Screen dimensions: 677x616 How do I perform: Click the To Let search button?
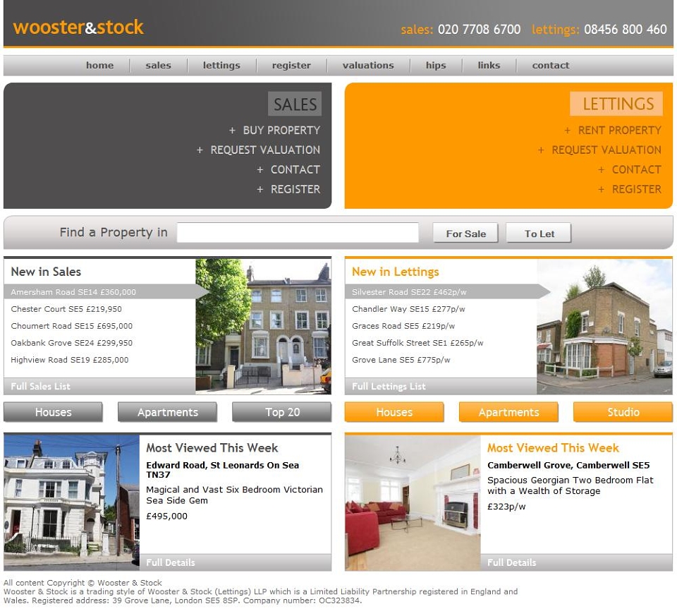coord(539,234)
